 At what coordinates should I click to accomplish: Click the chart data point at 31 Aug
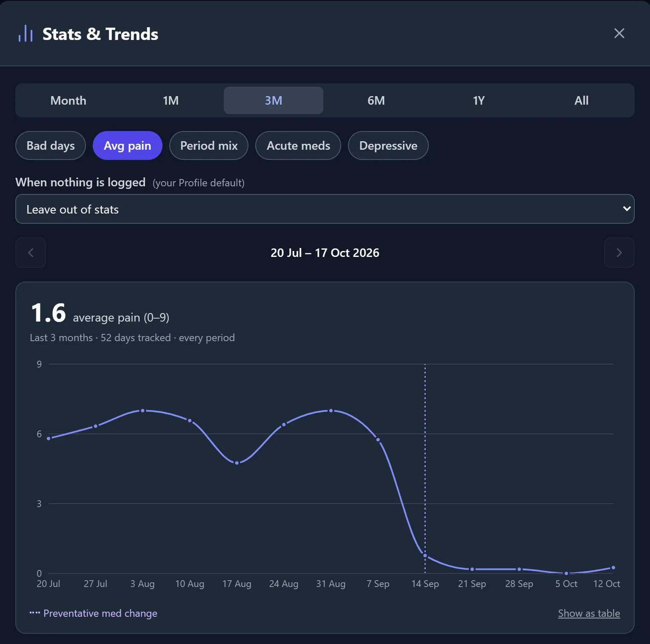point(331,410)
